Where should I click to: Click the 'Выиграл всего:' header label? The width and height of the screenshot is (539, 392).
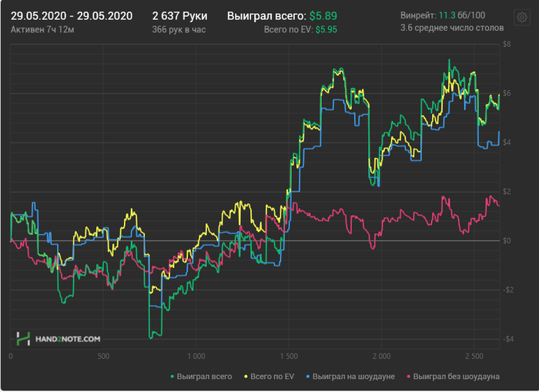[266, 16]
